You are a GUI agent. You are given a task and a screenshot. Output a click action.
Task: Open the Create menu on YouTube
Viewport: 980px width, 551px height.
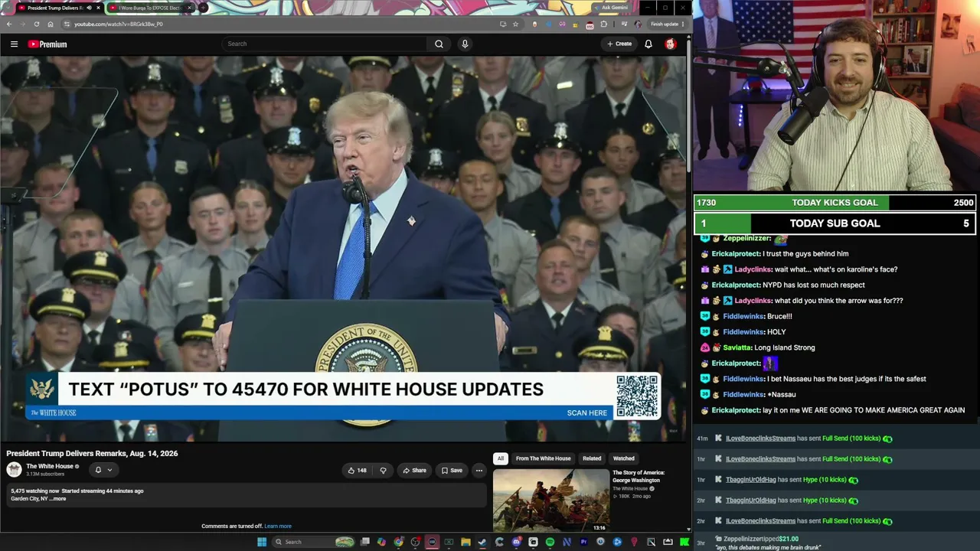click(x=619, y=44)
